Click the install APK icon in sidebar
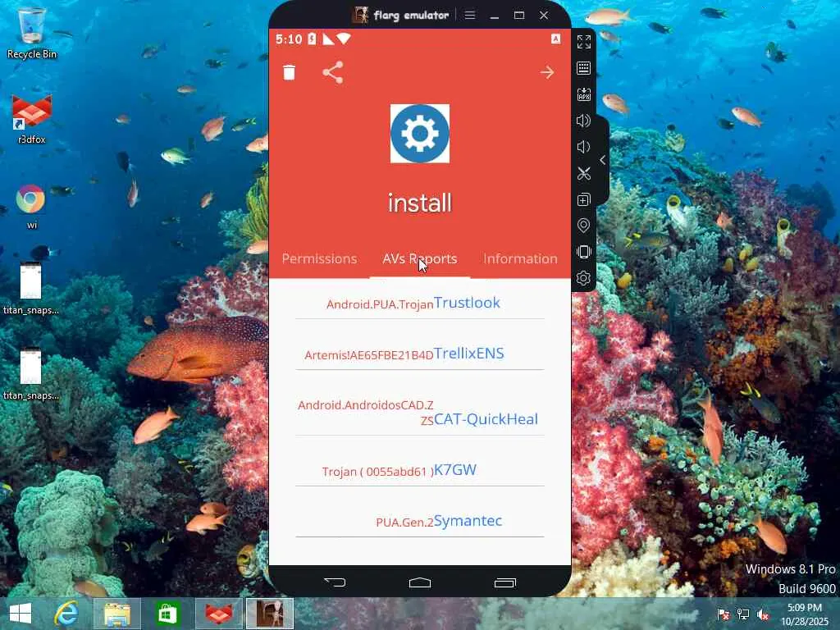Image resolution: width=840 pixels, height=630 pixels. 583,94
